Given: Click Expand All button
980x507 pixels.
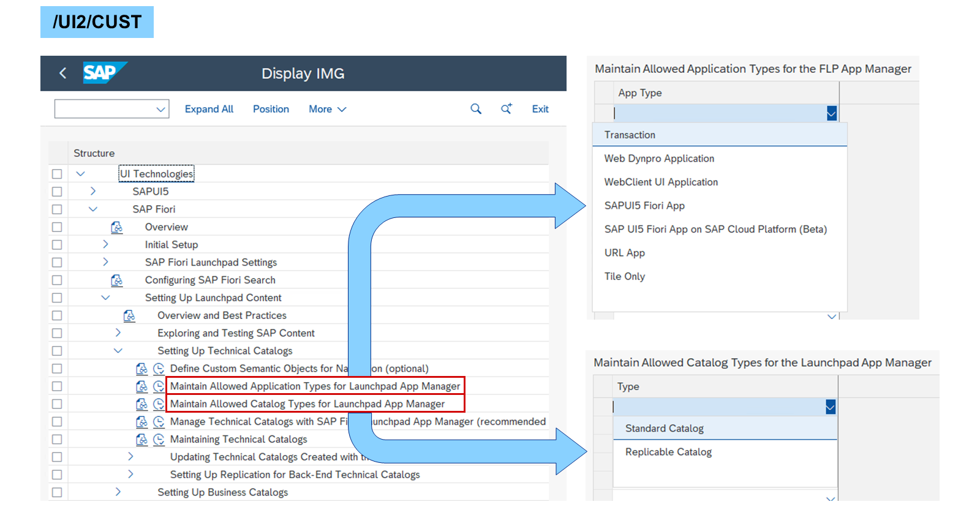Looking at the screenshot, I should pos(209,109).
